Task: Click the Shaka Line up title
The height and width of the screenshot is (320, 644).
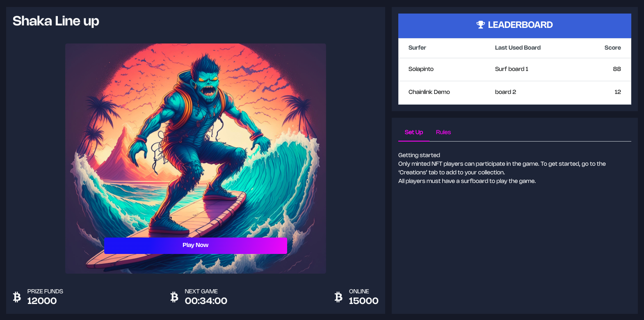Action: [56, 21]
